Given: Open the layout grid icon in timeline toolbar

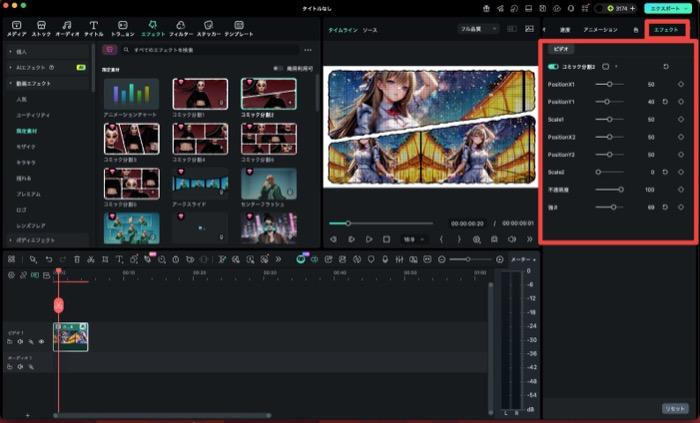Looking at the screenshot, I should [12, 259].
